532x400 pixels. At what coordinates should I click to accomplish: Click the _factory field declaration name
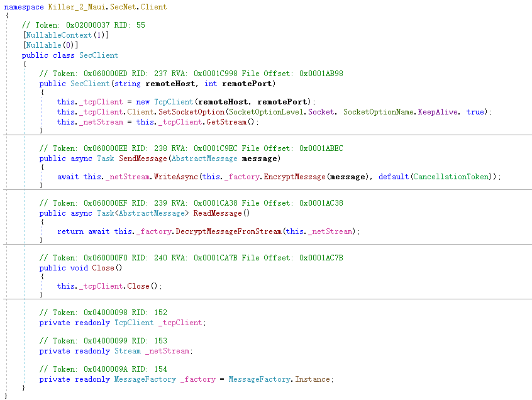[x=198, y=380]
